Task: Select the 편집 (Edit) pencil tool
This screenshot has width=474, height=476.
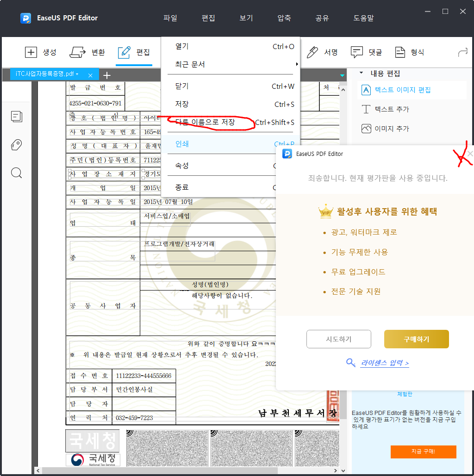Action: (x=134, y=52)
